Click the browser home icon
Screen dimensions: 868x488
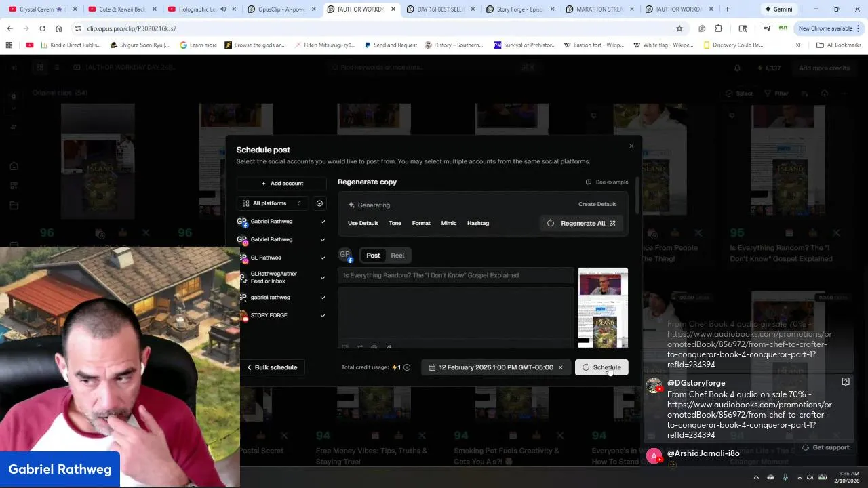point(58,28)
